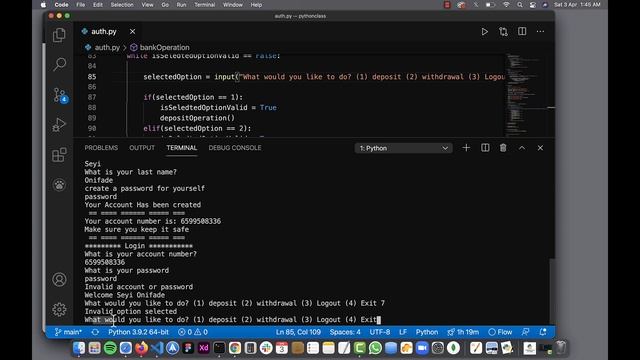
Task: Click the feedback icon in status bar
Action: [526, 332]
